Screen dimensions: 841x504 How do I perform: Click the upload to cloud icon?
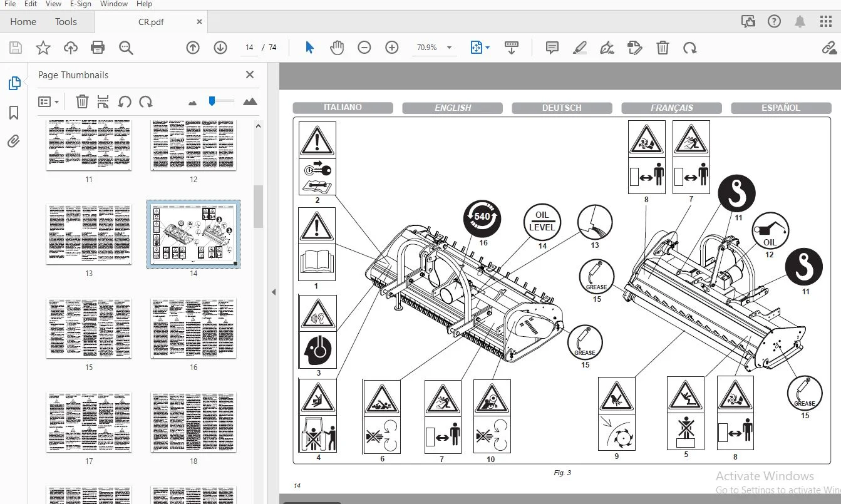(70, 48)
